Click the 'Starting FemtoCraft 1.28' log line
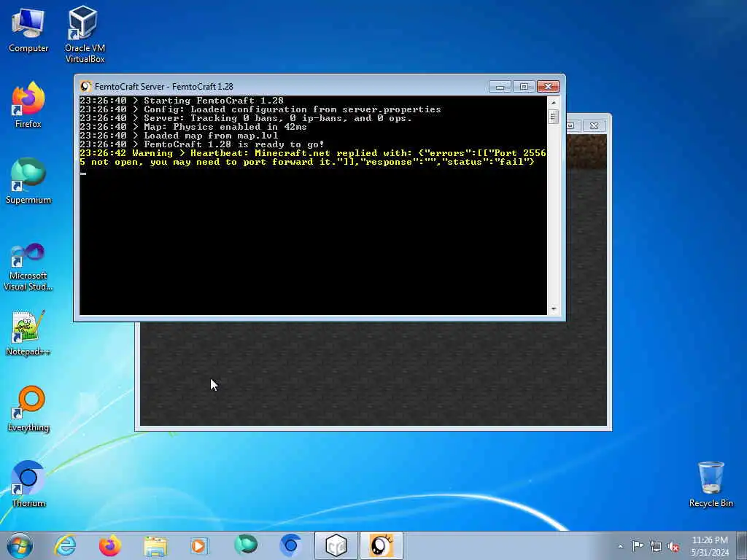 (x=182, y=101)
